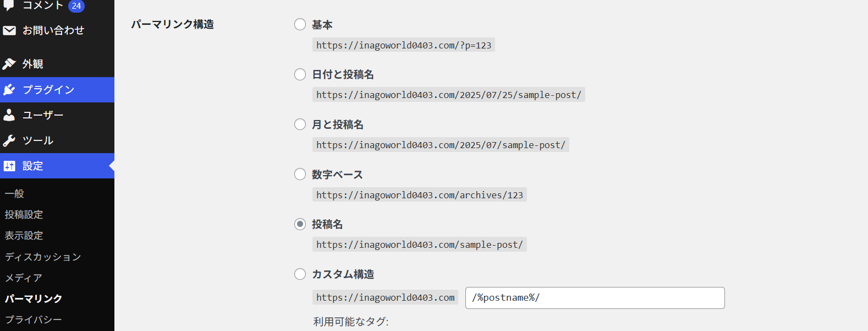Click the comments speech bubble icon
The width and height of the screenshot is (868, 331).
pos(9,4)
